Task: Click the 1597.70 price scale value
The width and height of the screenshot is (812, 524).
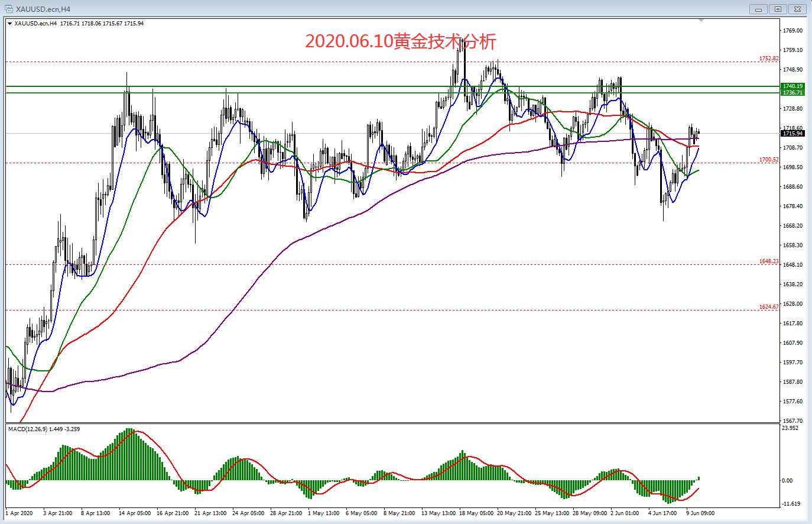Action: click(x=792, y=363)
